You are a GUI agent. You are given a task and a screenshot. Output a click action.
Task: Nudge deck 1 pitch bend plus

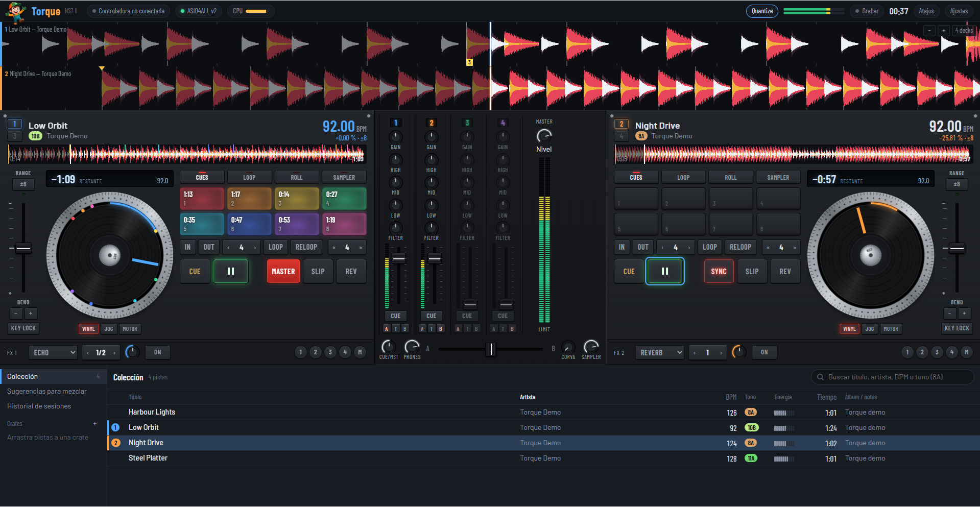(x=31, y=313)
